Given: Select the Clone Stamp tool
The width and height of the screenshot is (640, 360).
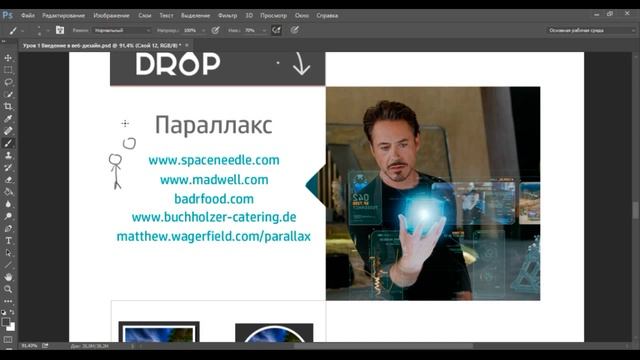Looking at the screenshot, I should [x=8, y=156].
